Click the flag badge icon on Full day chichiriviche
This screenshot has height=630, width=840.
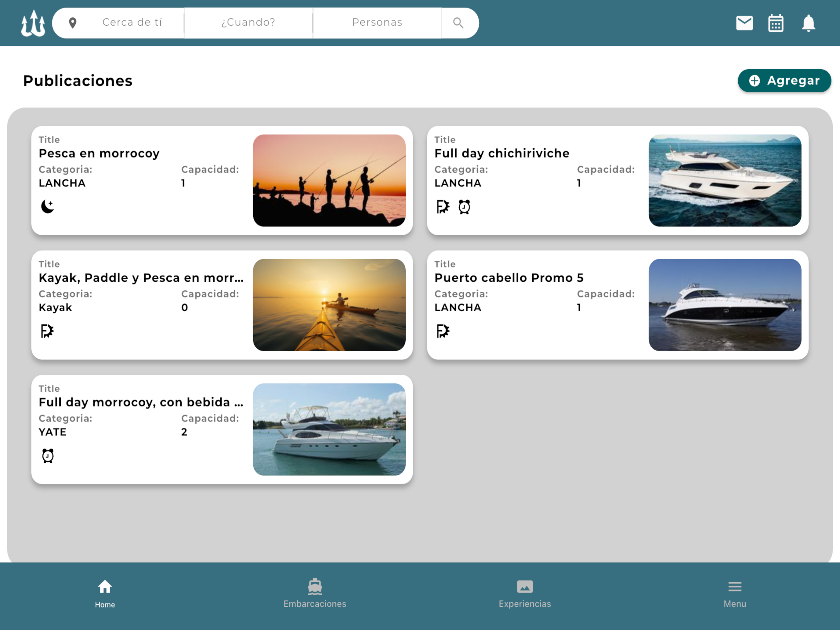[443, 207]
